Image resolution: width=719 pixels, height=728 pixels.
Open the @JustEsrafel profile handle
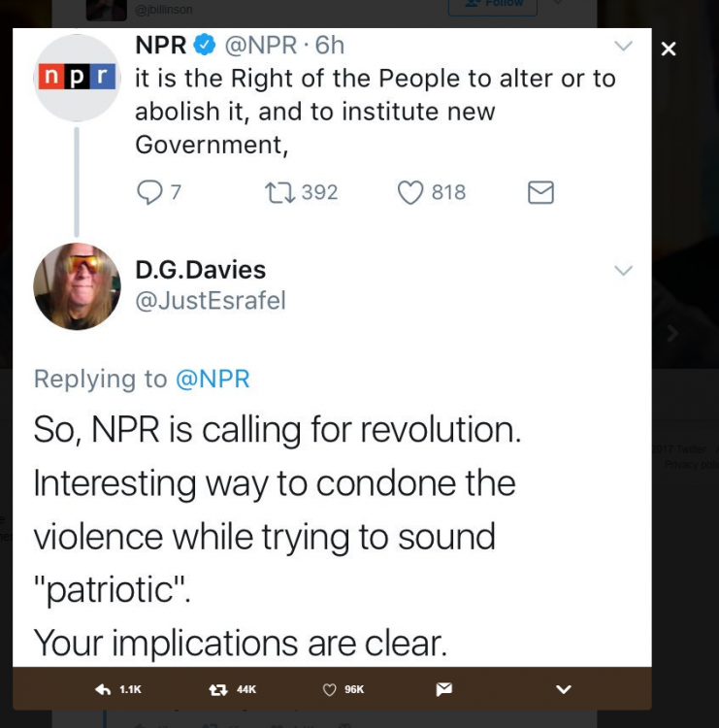pyautogui.click(x=211, y=300)
